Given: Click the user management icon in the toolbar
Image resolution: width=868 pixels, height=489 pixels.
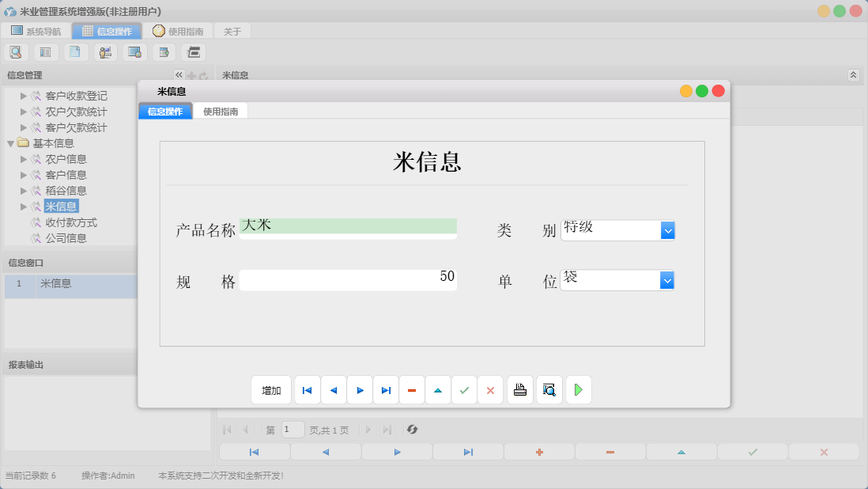Looking at the screenshot, I should coord(105,51).
